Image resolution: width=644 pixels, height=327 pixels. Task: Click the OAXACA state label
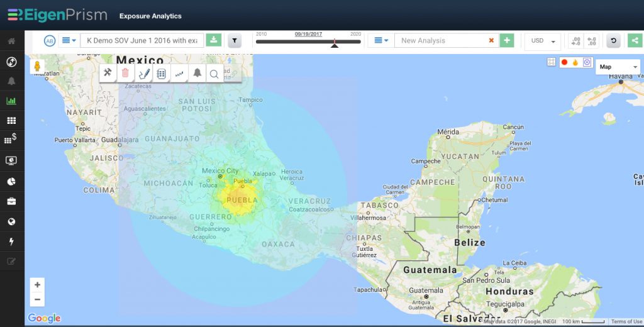click(278, 244)
